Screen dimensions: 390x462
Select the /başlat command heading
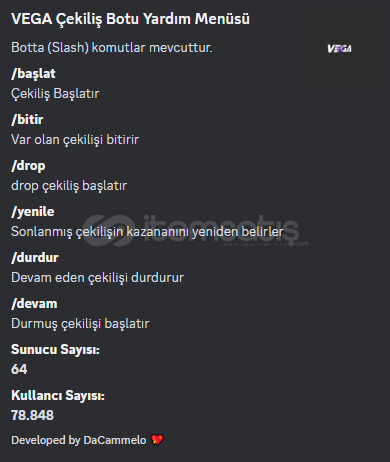(x=33, y=74)
